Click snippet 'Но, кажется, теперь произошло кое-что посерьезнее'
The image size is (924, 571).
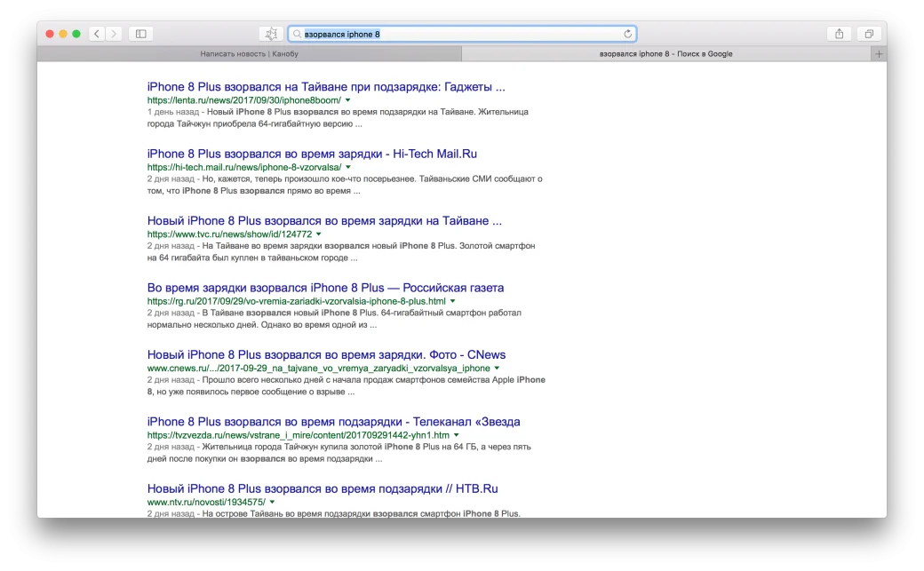(x=345, y=185)
